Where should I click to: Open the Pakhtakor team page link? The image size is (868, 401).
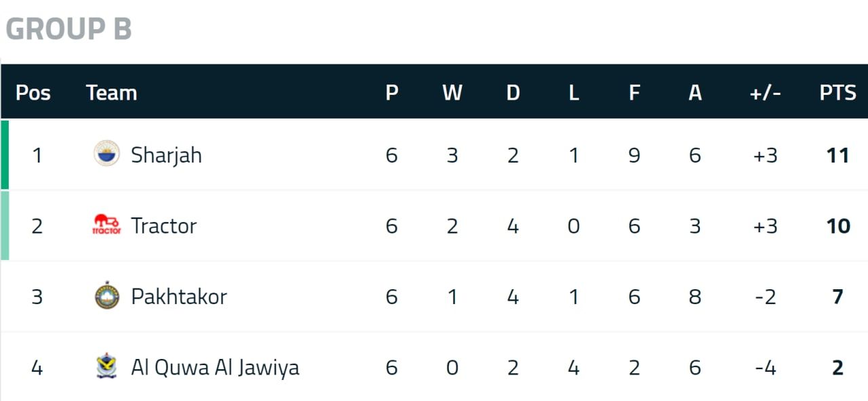(178, 297)
